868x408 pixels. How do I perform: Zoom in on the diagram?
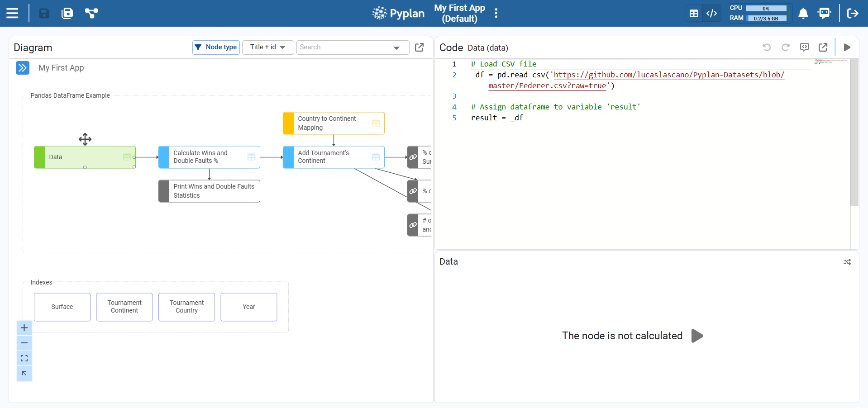click(24, 328)
